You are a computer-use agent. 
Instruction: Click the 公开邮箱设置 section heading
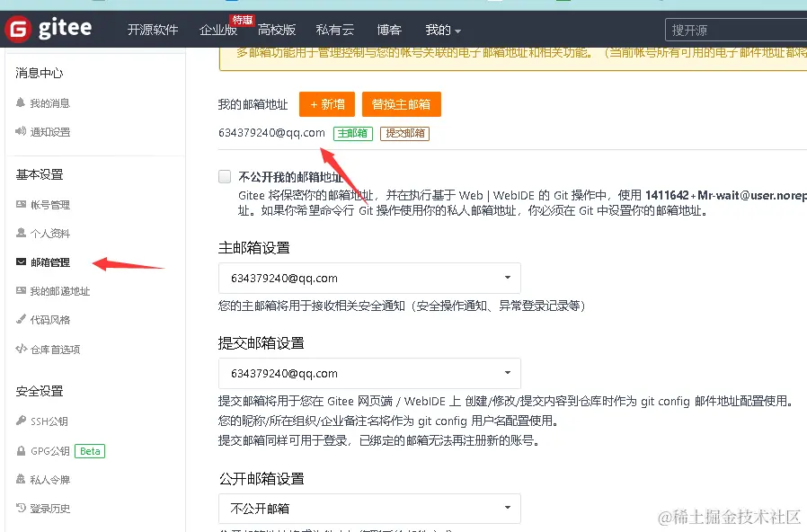click(262, 479)
